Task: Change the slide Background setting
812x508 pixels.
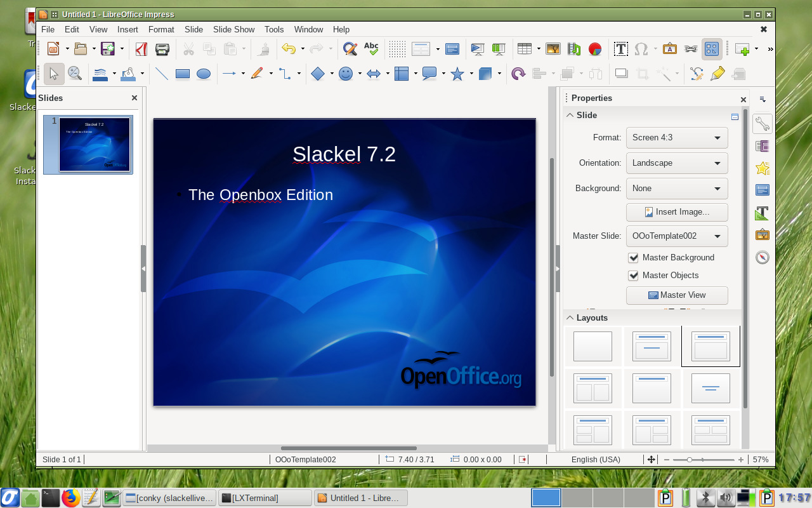Action: (x=677, y=188)
